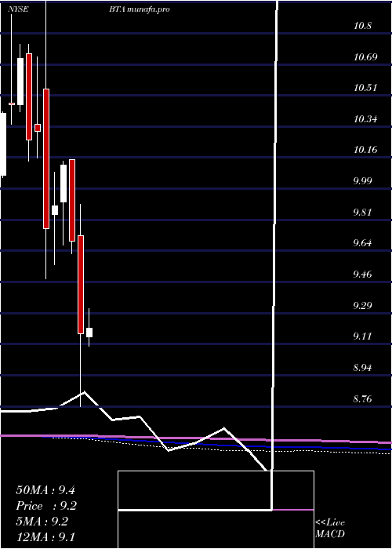392x549 pixels.
Task: Click the 9.99 price axis label
Action: pyautogui.click(x=363, y=180)
